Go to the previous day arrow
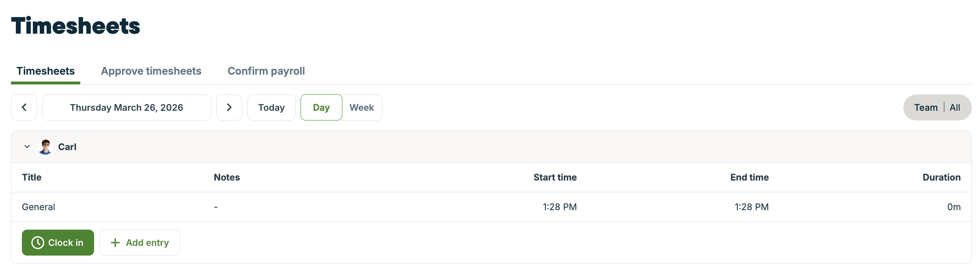The height and width of the screenshot is (271, 980). pos(24,108)
